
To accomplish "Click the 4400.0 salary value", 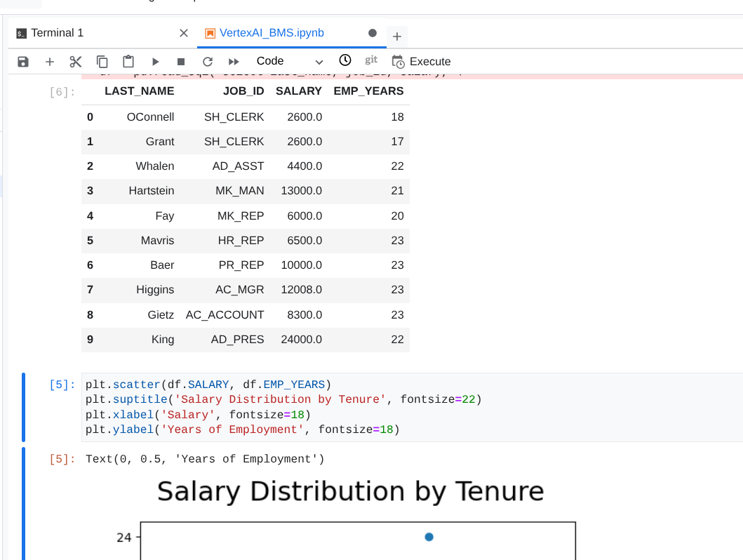I will [x=304, y=166].
